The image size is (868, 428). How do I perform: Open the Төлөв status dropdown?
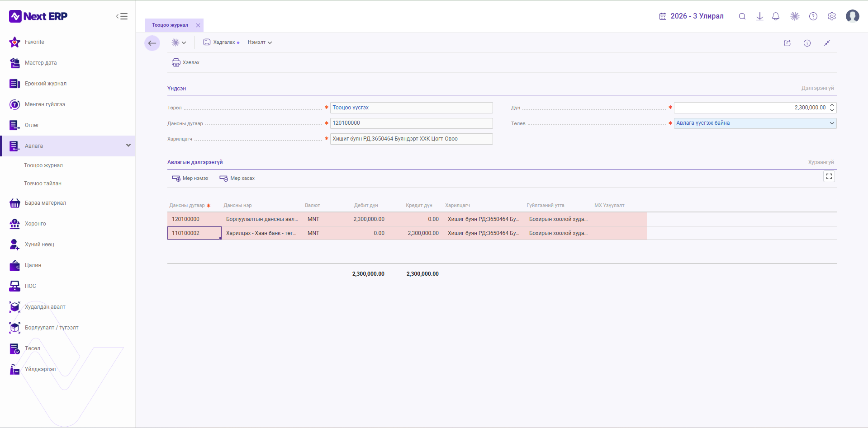755,123
